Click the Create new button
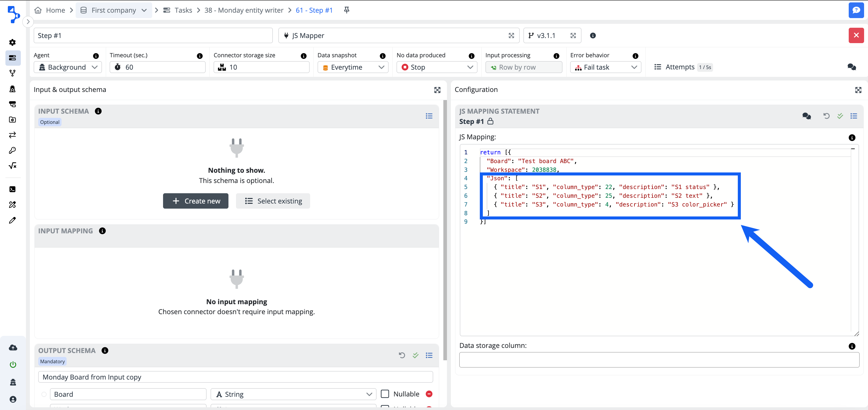This screenshot has height=410, width=868. tap(195, 201)
